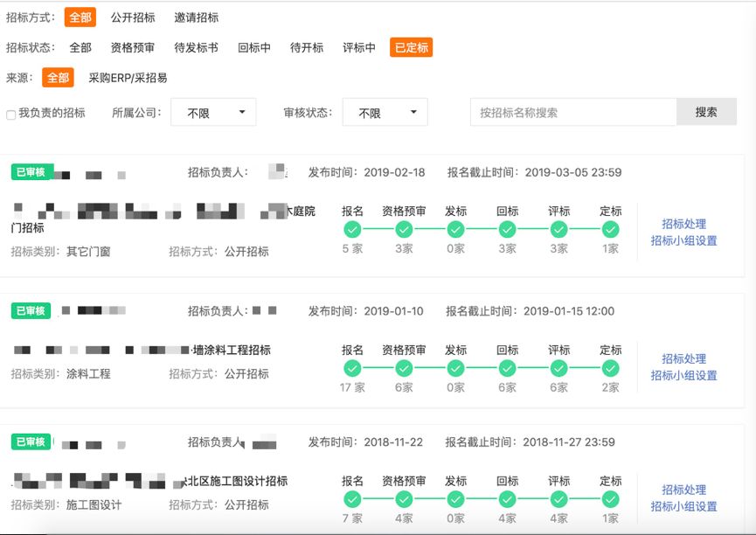Click the 搜索 button
The image size is (756, 535).
click(x=706, y=112)
